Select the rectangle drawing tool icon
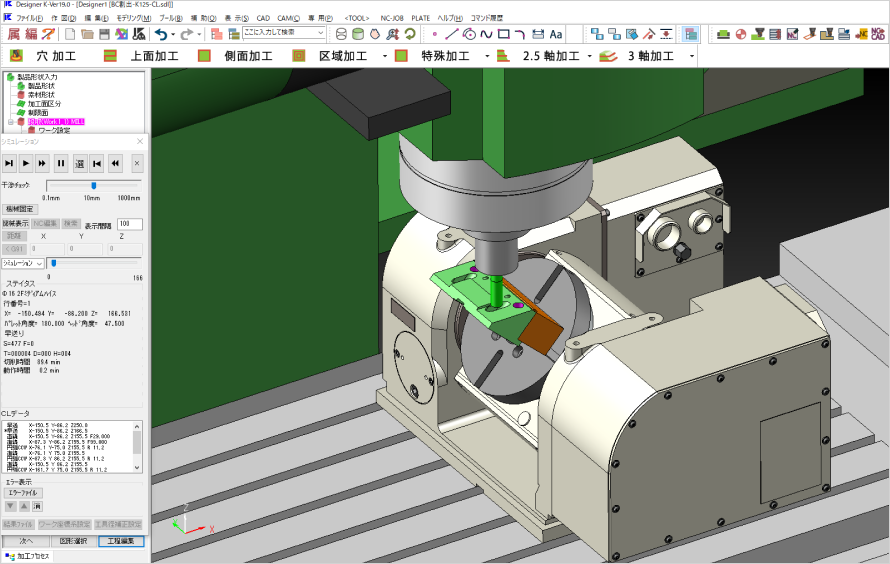This screenshot has width=890, height=564. pos(503,33)
